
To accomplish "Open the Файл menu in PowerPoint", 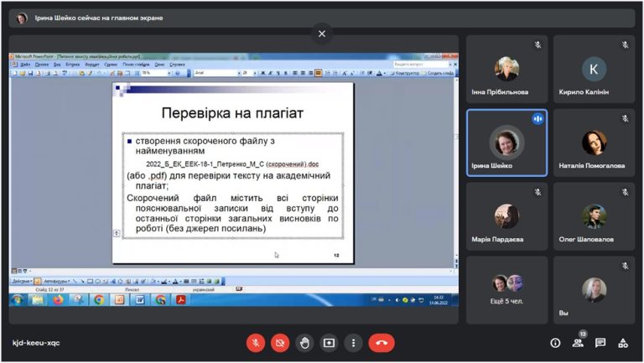I will click(25, 65).
